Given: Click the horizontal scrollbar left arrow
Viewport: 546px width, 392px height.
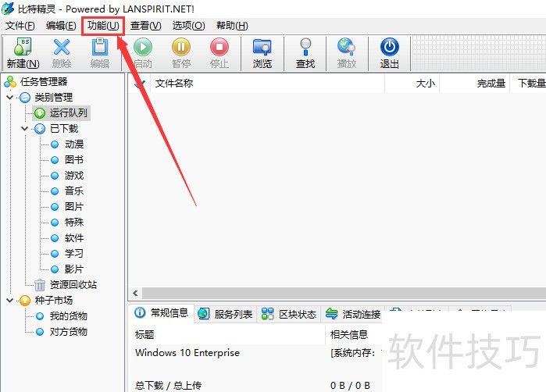Looking at the screenshot, I should [x=135, y=293].
